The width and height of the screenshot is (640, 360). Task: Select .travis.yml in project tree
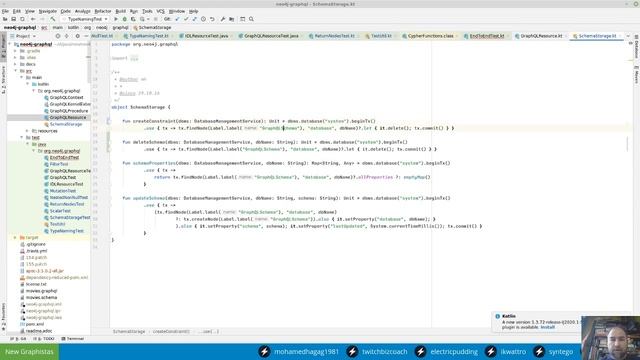[x=36, y=251]
